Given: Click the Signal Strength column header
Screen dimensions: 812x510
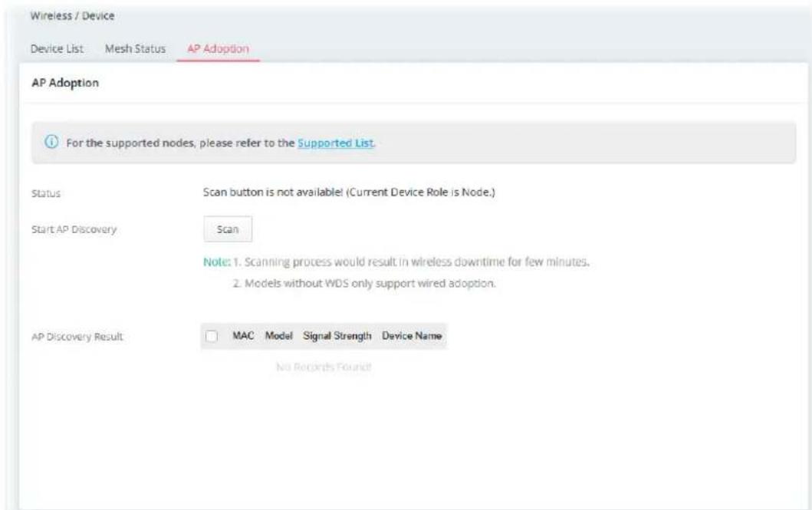Looking at the screenshot, I should pyautogui.click(x=337, y=335).
